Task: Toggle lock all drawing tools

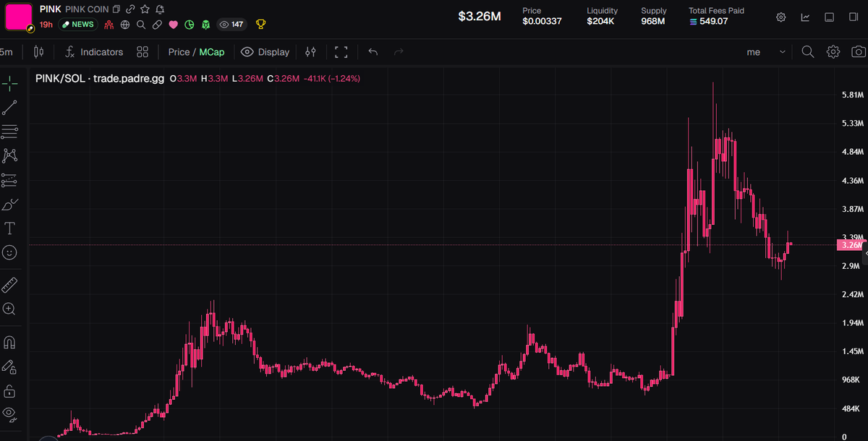Action: [x=10, y=391]
